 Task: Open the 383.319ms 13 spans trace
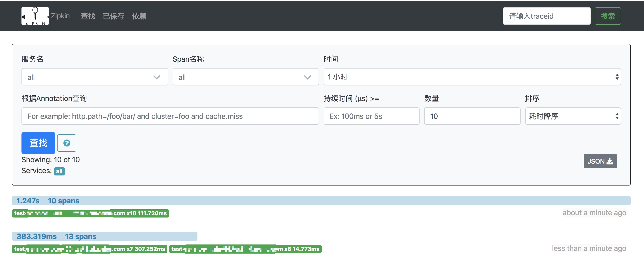(56, 236)
